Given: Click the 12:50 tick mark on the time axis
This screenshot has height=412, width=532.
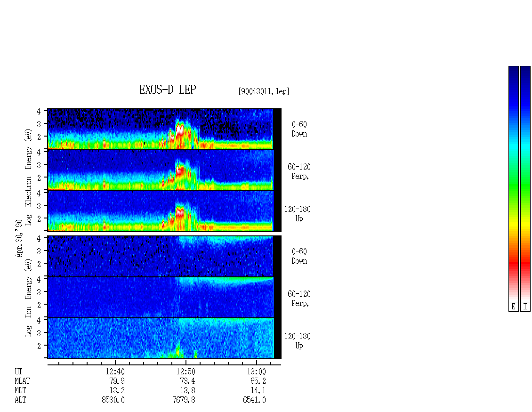Looking at the screenshot, I should (186, 363).
